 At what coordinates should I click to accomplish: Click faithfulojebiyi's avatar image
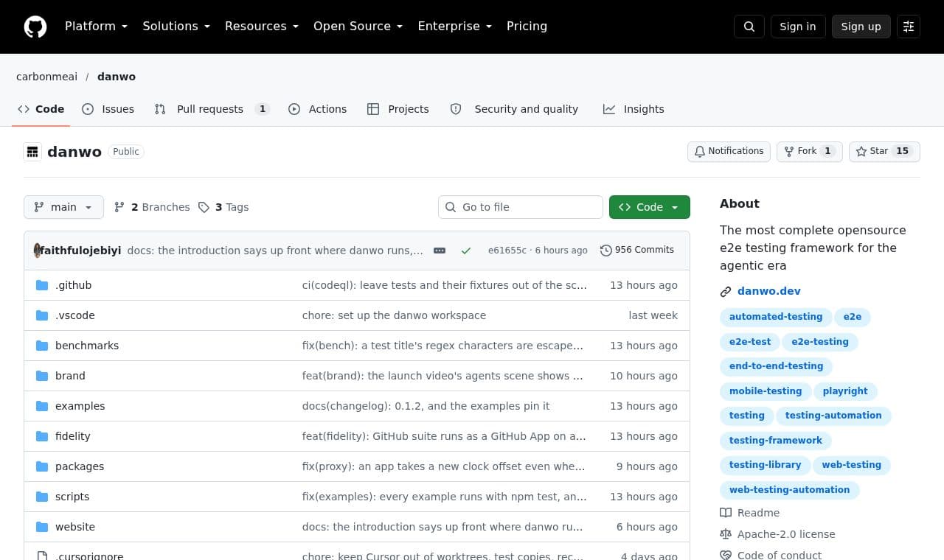click(x=37, y=251)
